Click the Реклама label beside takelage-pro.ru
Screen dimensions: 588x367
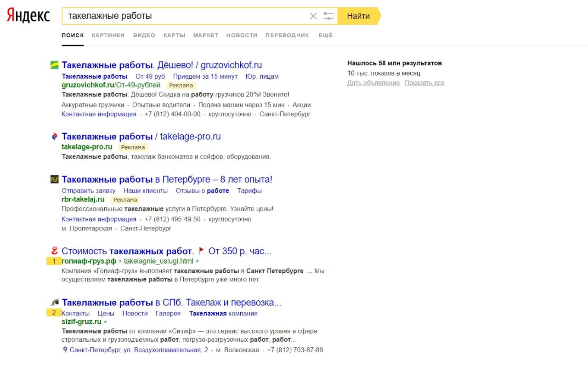133,148
